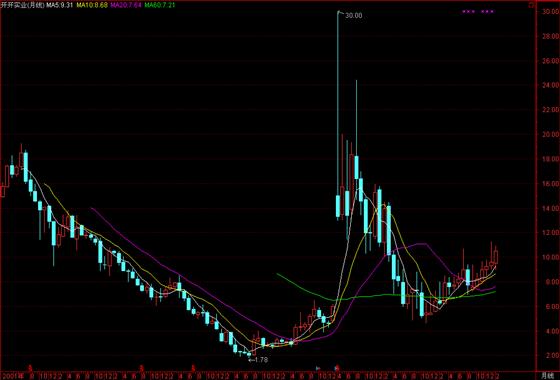Screen dimensions: 560x380
Task: Click the green MA60 indicator label
Action: (x=160, y=5)
